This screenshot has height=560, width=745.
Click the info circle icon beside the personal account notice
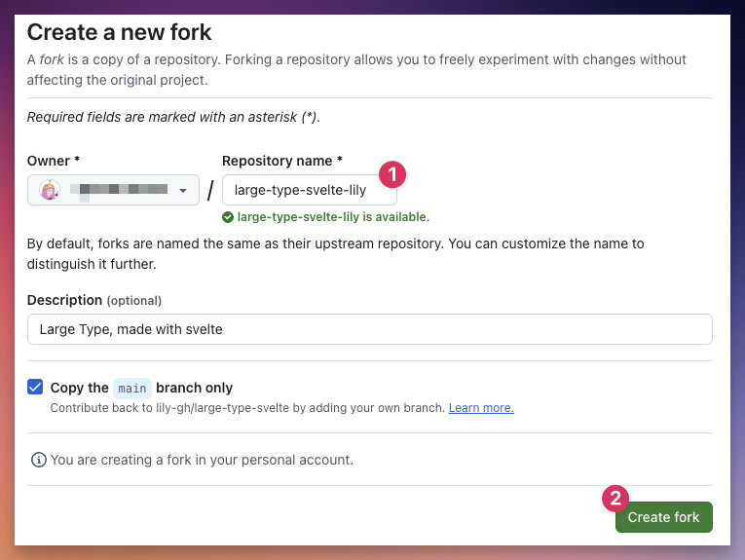39,460
